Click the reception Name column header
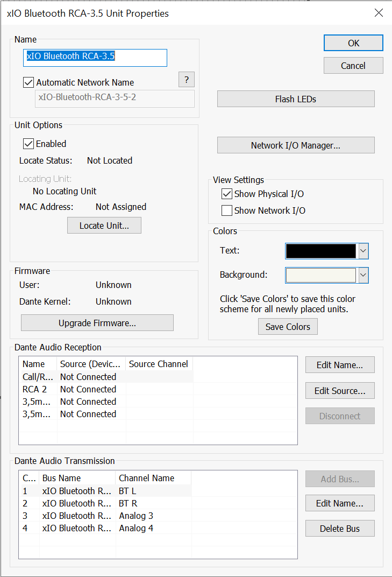 tap(38, 364)
